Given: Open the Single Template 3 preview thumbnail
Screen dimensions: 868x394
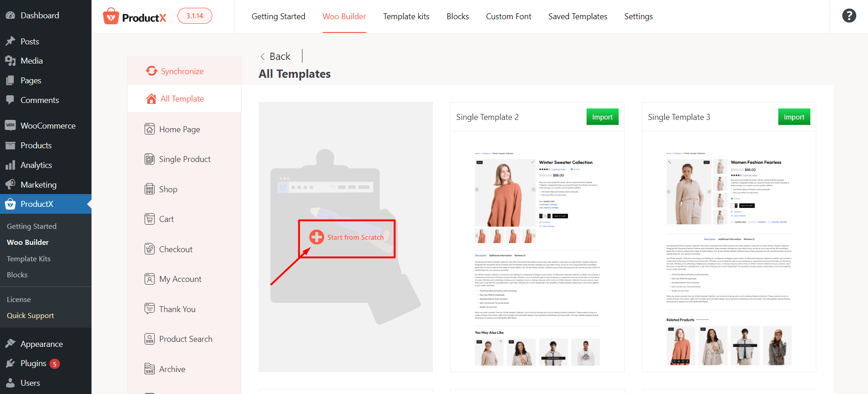Looking at the screenshot, I should point(729,251).
